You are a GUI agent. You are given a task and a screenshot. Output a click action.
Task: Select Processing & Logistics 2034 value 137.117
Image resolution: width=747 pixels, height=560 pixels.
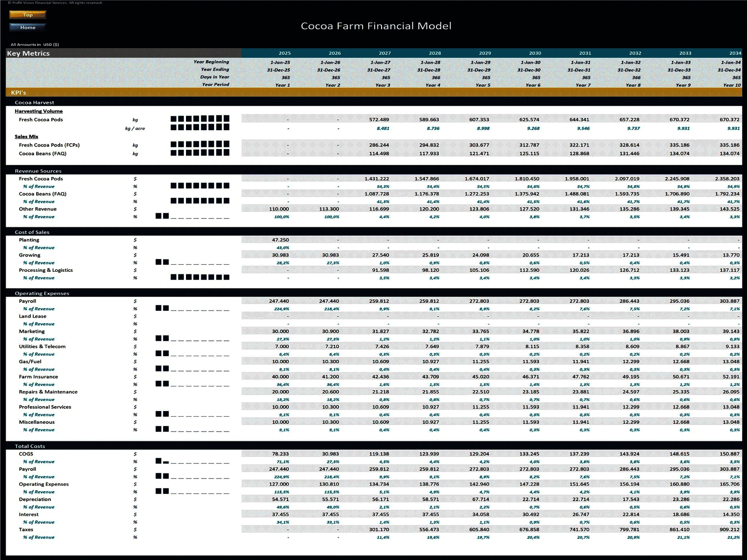point(729,270)
